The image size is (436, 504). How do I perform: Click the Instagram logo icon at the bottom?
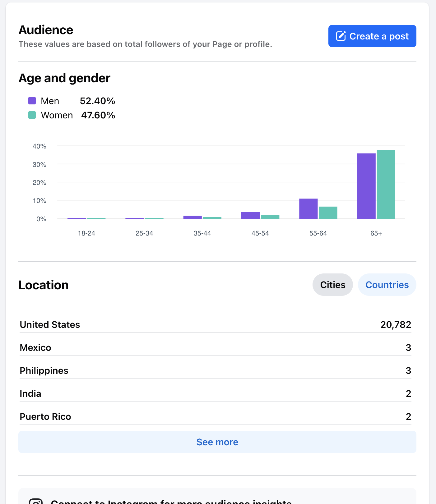tap(36, 501)
